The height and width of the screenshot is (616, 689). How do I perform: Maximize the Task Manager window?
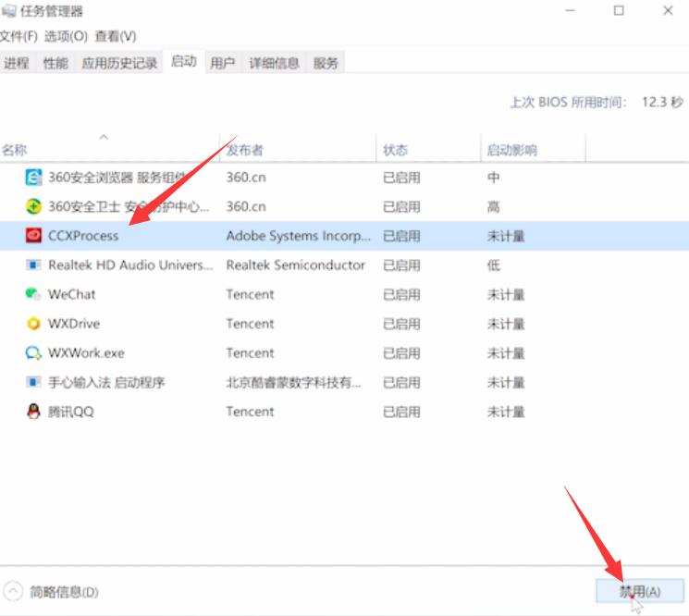619,10
